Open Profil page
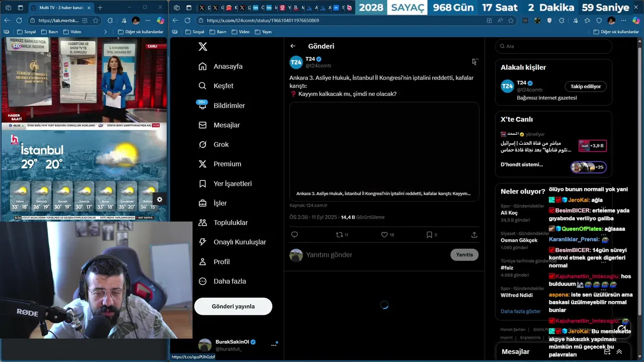The height and width of the screenshot is (362, 644). 214,262
